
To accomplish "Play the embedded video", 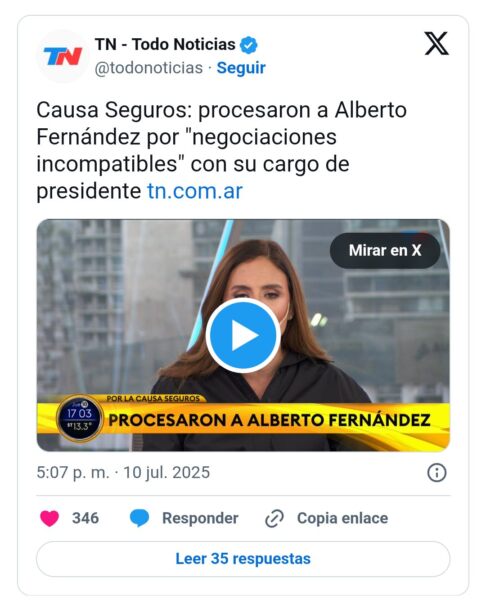I will [x=243, y=335].
